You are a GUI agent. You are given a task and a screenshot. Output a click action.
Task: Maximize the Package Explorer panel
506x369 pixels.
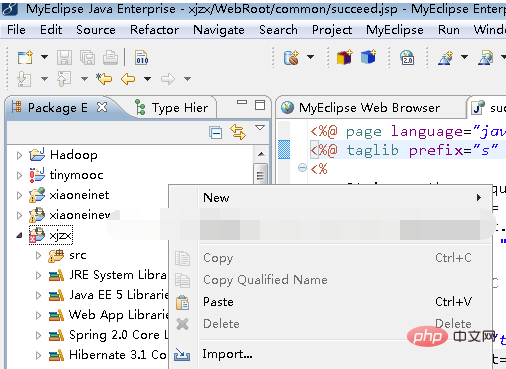pyautogui.click(x=260, y=105)
